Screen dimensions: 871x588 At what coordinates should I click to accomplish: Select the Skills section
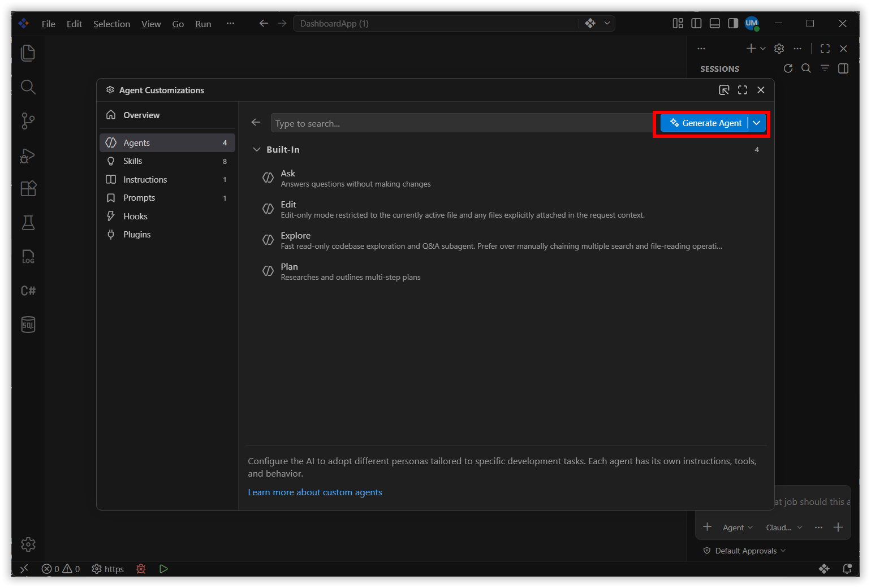coord(167,161)
